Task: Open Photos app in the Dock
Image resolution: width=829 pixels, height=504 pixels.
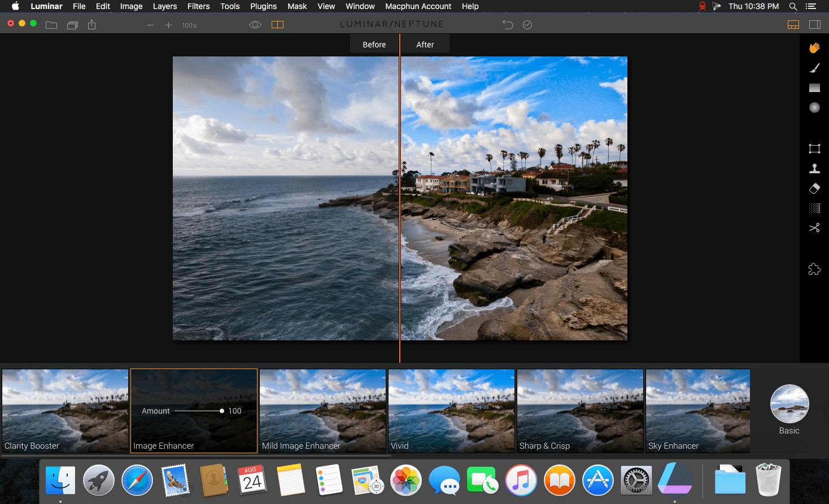Action: [x=406, y=480]
